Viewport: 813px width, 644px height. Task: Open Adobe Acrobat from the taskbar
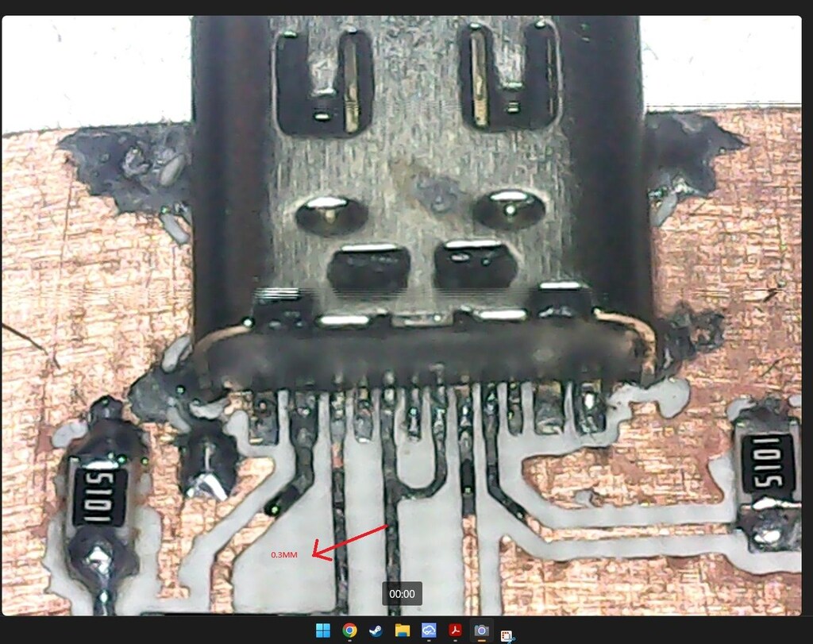[x=455, y=631]
